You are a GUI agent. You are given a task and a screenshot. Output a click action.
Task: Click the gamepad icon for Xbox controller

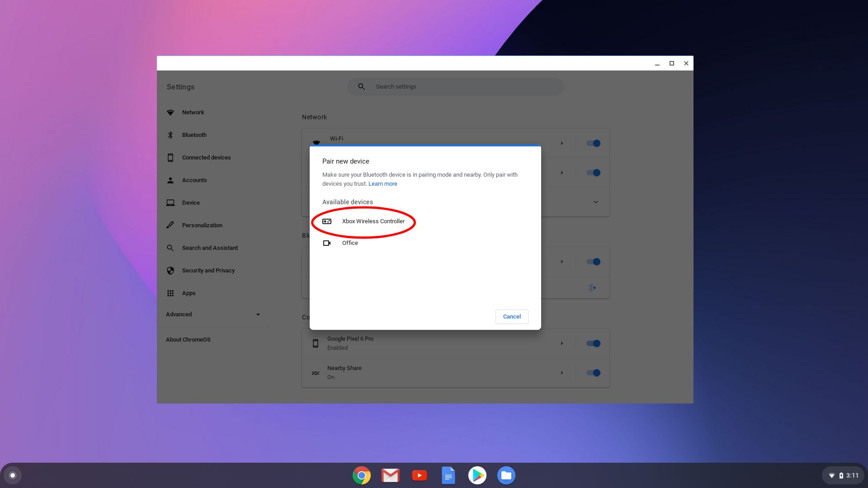tap(327, 221)
